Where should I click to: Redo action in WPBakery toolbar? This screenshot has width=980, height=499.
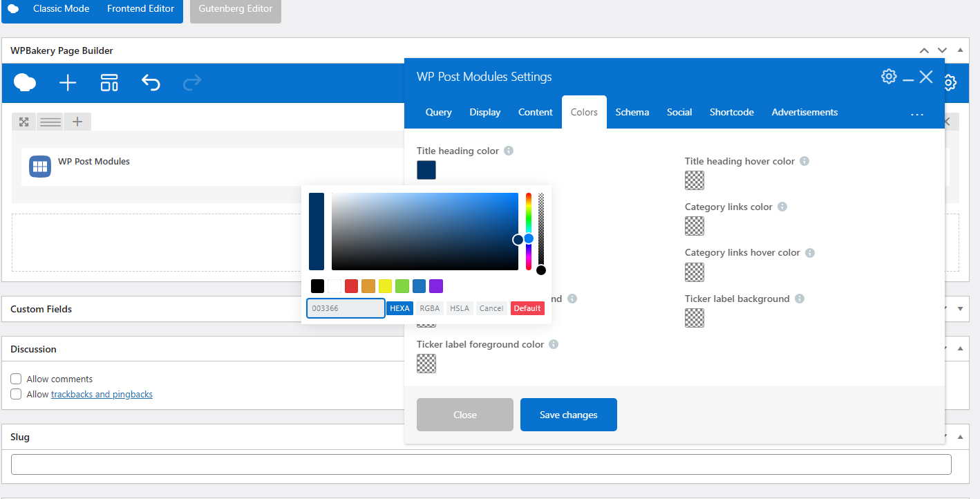pos(192,83)
